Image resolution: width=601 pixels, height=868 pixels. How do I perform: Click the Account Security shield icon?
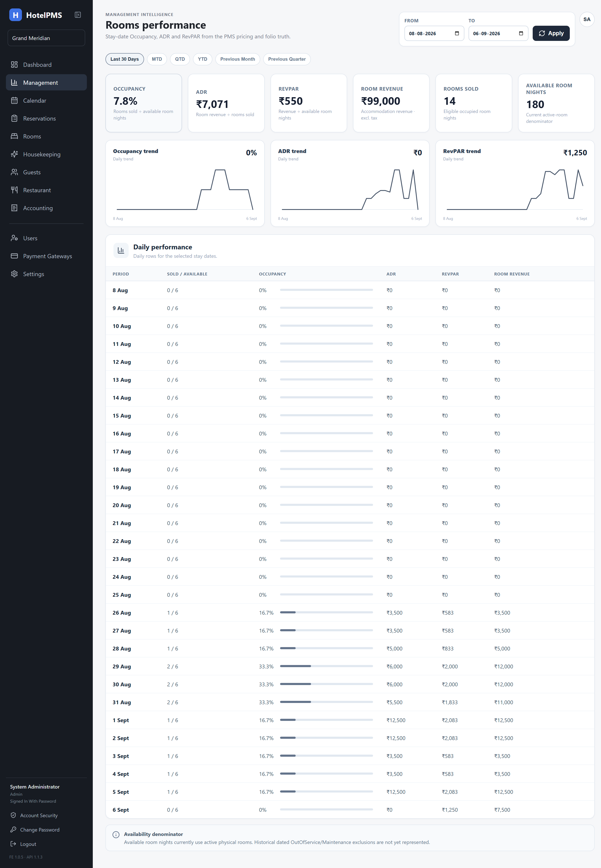[x=13, y=815]
